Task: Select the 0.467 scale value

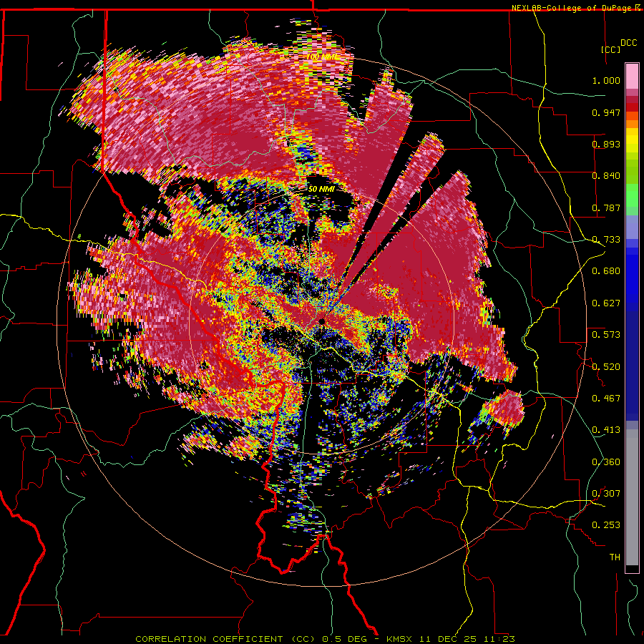Action: [606, 399]
